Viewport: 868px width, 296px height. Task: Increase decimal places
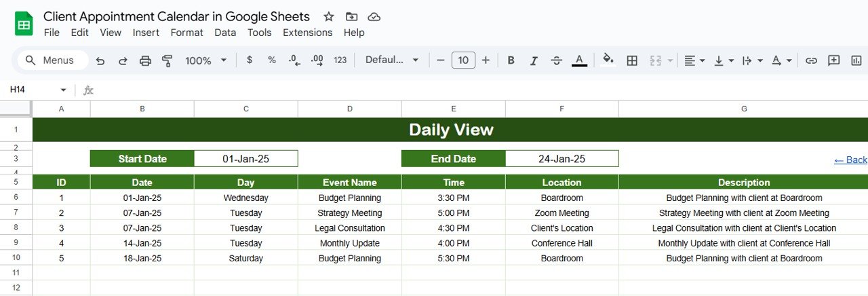[317, 60]
